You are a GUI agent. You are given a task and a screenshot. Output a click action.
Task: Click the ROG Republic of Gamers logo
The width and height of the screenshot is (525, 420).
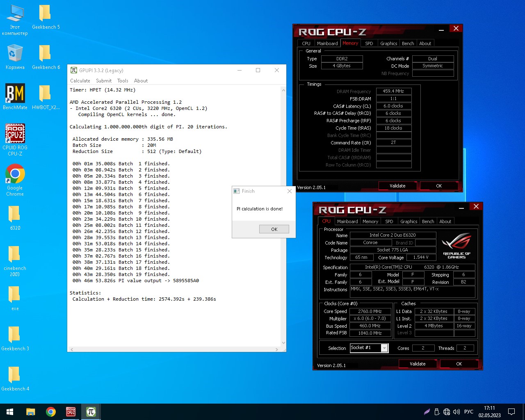click(x=457, y=246)
